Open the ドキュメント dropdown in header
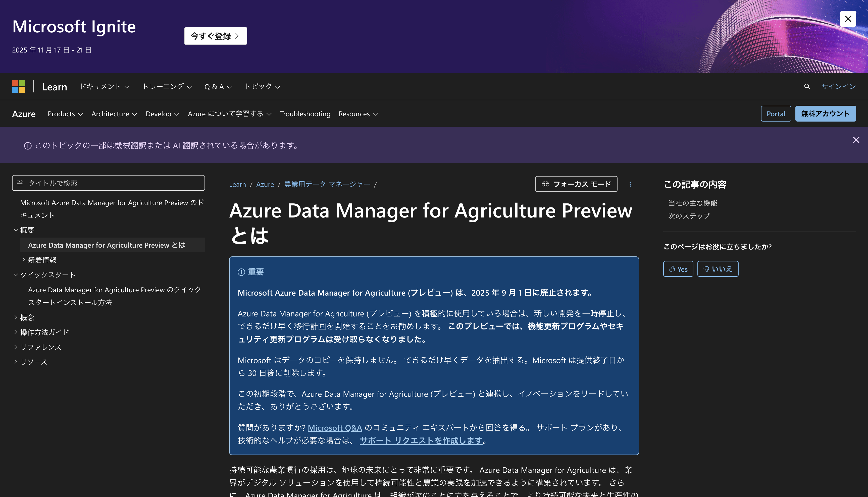The height and width of the screenshot is (497, 868). tap(104, 87)
